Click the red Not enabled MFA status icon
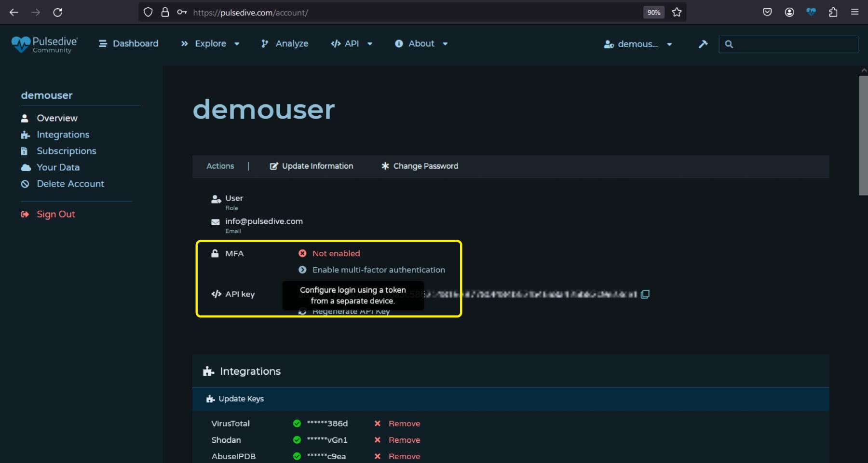The width and height of the screenshot is (868, 463). pos(302,253)
